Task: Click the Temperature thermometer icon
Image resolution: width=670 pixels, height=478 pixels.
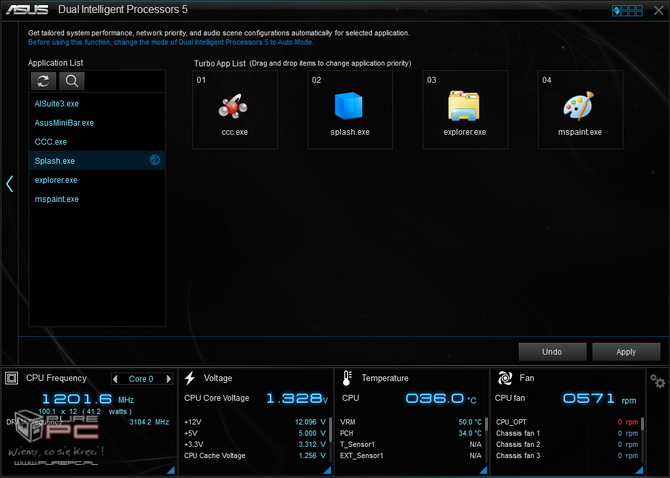Action: pyautogui.click(x=347, y=378)
